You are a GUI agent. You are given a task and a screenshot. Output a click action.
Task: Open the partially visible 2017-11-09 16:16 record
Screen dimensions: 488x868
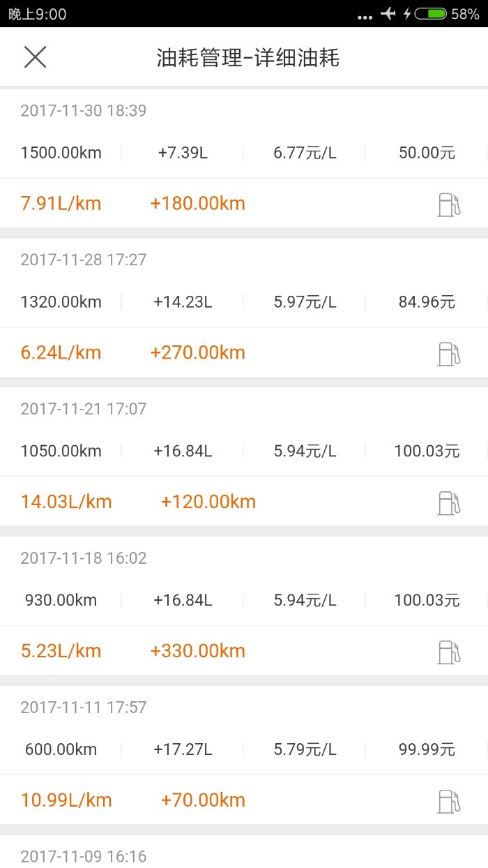coord(84,856)
